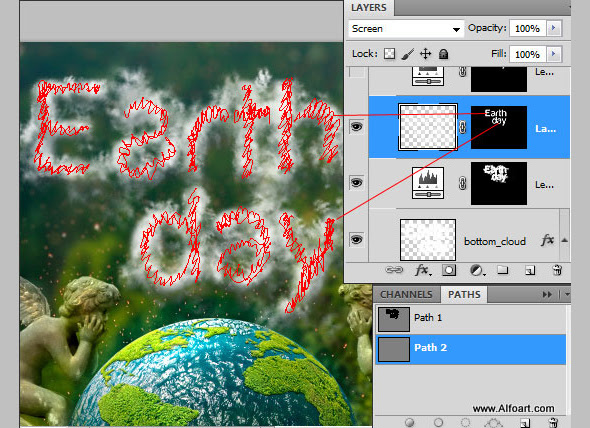Click the selected layer's transparent thumbnail

(x=428, y=127)
